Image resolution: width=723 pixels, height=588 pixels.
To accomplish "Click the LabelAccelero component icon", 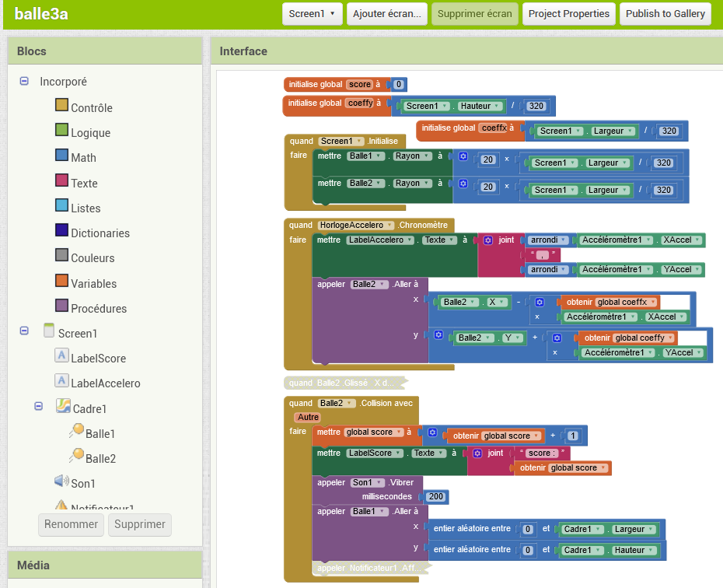I will click(61, 380).
